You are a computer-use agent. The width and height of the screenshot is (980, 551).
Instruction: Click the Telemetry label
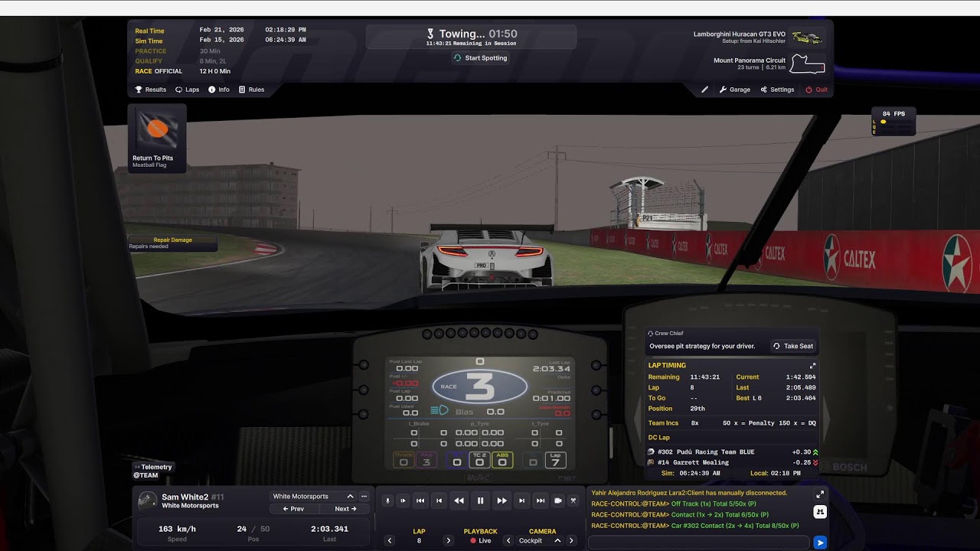pyautogui.click(x=153, y=467)
